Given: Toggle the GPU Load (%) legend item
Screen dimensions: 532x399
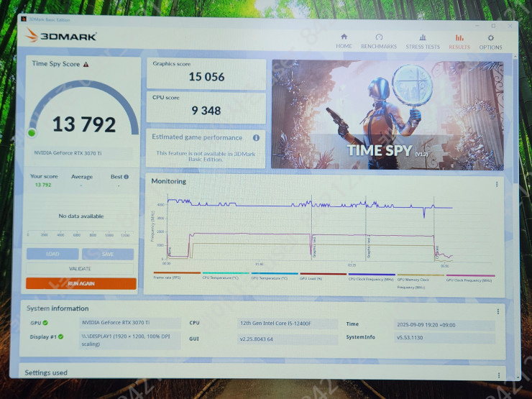Looking at the screenshot, I should click(x=323, y=276).
